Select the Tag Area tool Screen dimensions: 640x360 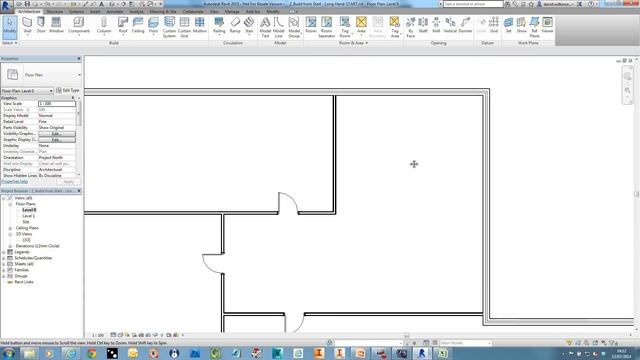coord(395,27)
